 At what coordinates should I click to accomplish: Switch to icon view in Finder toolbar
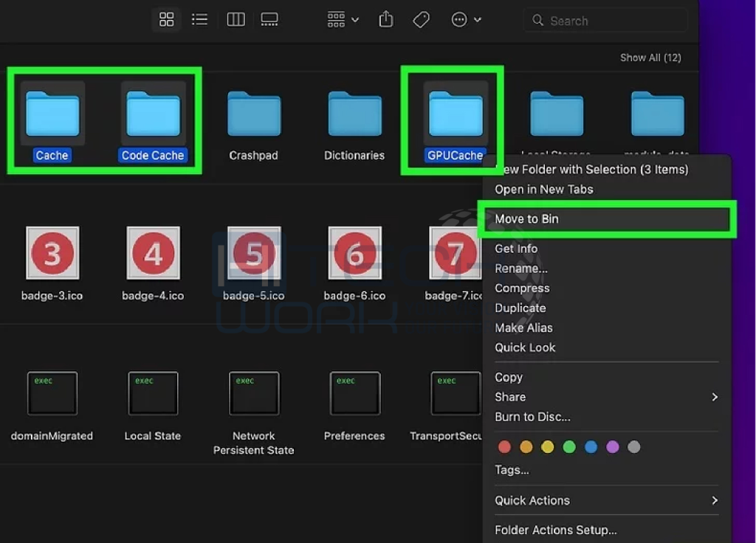pos(166,20)
